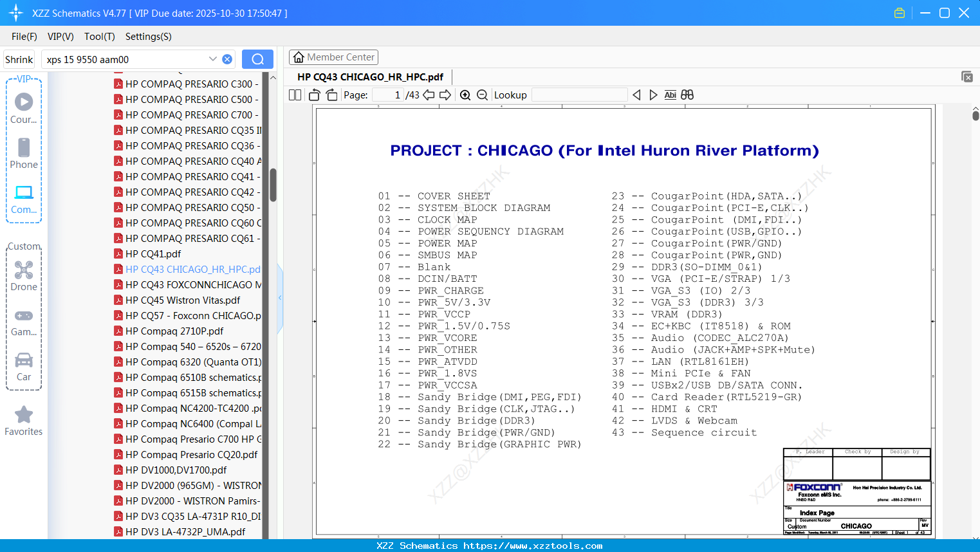
Task: Zoom out of the schematic
Action: click(483, 95)
